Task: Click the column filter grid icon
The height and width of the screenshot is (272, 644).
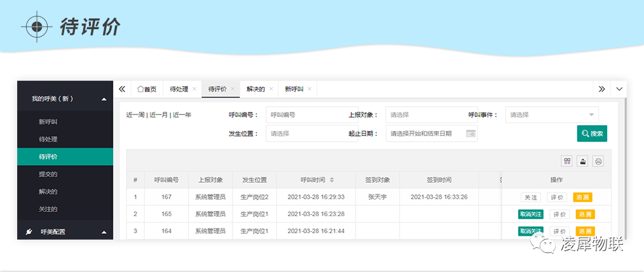Action: tap(567, 161)
